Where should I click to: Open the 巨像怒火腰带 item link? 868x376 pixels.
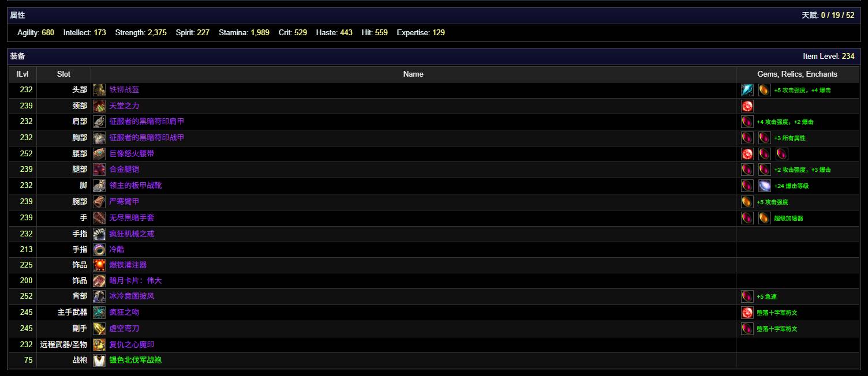132,154
